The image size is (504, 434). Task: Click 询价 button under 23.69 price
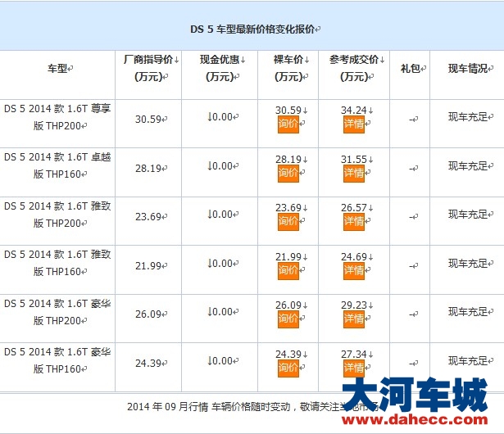[288, 222]
